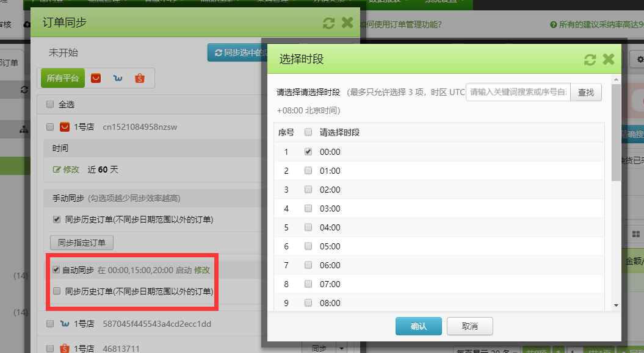Click the 修改 link in the 时间 section
The height and width of the screenshot is (353, 644).
[71, 169]
